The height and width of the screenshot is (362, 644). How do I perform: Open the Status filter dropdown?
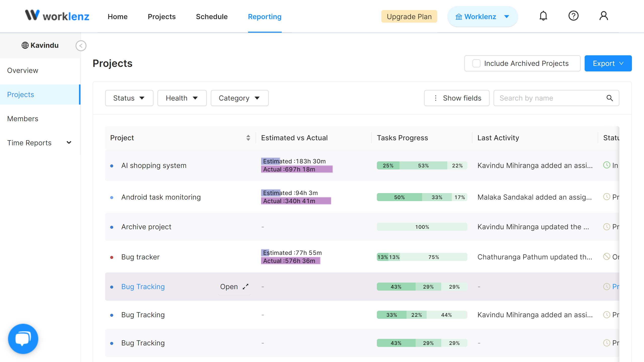tap(129, 98)
